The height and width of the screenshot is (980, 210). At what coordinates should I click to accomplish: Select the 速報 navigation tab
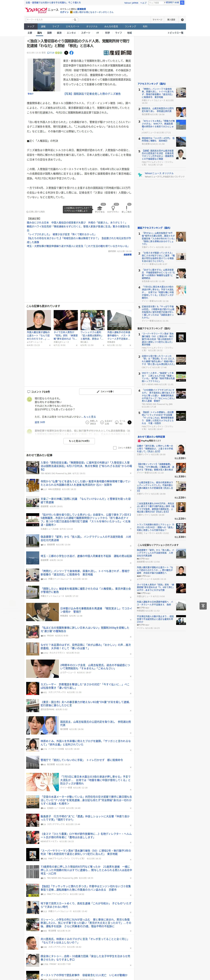[43, 26]
